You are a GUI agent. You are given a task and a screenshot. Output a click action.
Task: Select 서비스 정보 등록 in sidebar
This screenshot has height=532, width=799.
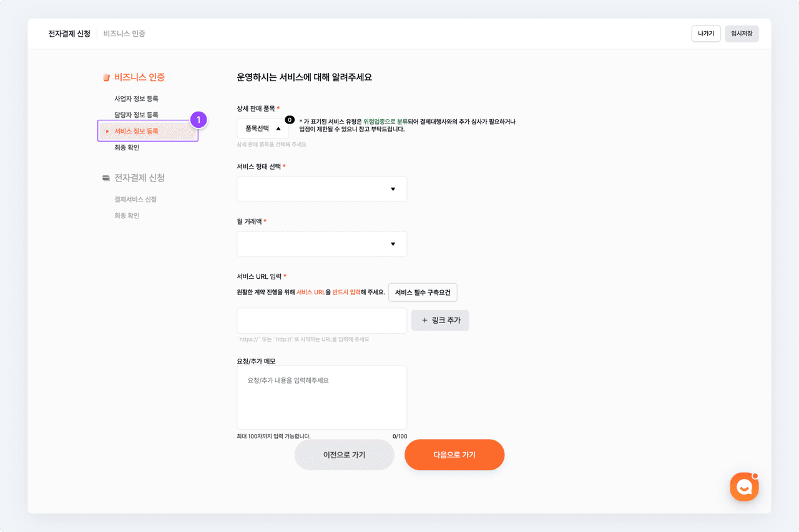136,131
